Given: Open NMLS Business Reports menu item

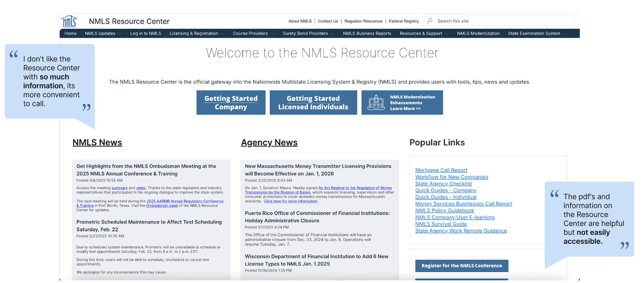Looking at the screenshot, I should 367,33.
